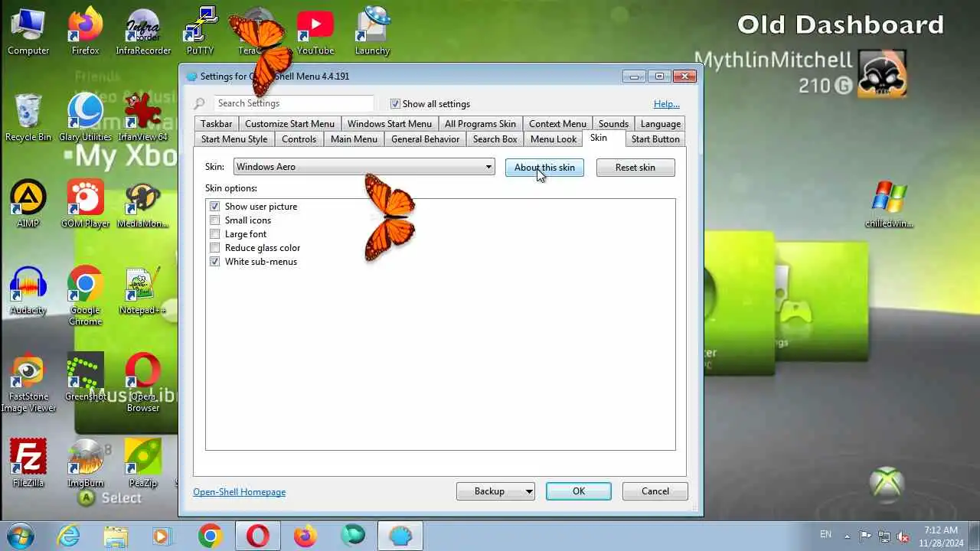Enable Reduce glass color option
Screen dimensions: 980x551
tap(215, 248)
